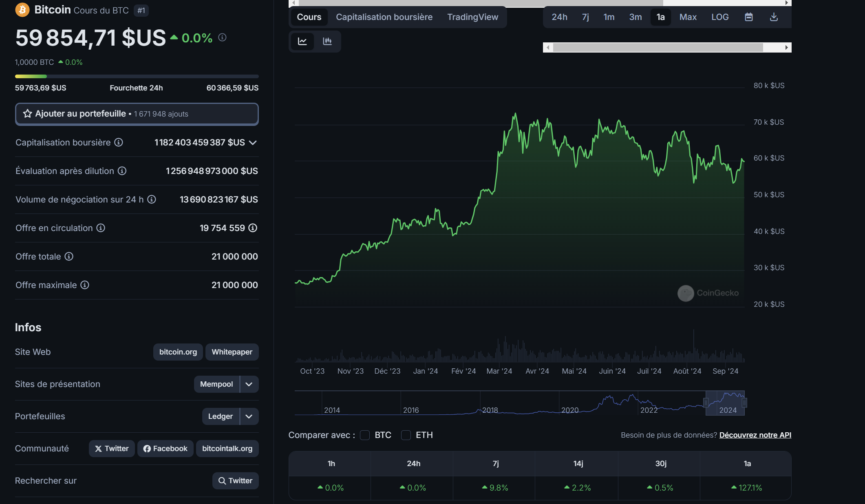Click the 59 763,69 $US 24h low value

click(41, 88)
